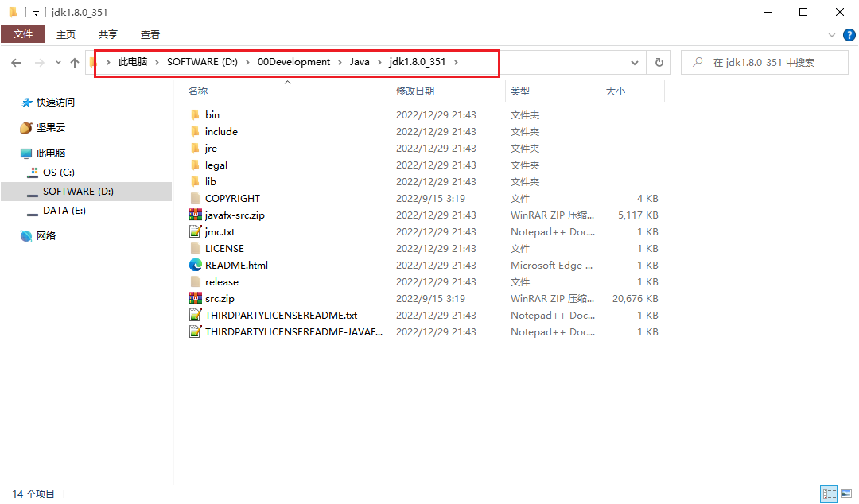The width and height of the screenshot is (859, 504).
Task: Click the search box for jdk1.8.0_351
Action: pos(764,63)
